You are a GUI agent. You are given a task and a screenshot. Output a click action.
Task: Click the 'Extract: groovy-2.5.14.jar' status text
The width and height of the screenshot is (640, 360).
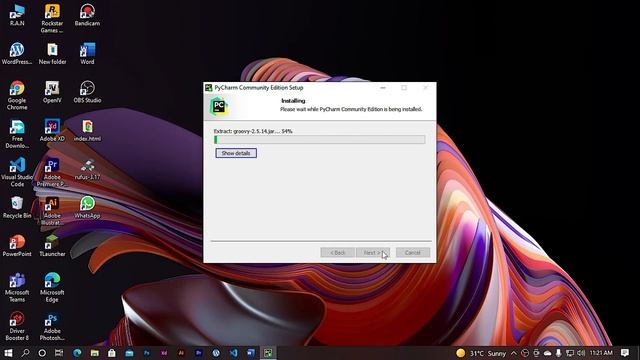[x=253, y=131]
